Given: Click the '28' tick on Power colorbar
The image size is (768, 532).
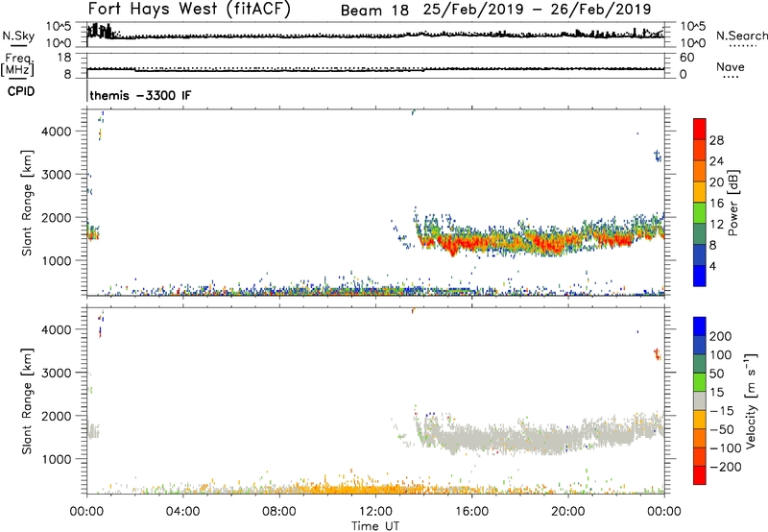Looking at the screenshot, I should pos(716,140).
